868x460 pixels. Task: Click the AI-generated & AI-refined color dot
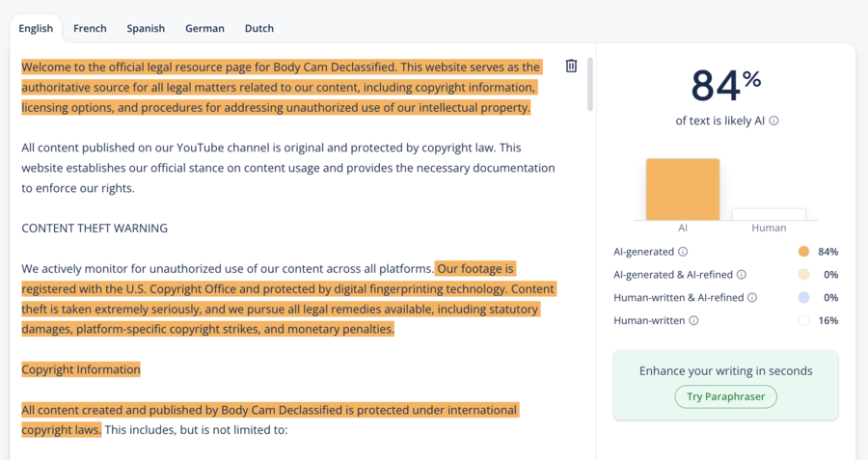tap(803, 275)
